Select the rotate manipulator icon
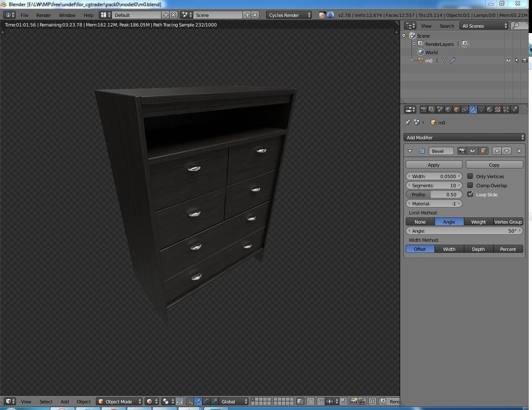Viewport: 532px width, 410px height. point(206,401)
